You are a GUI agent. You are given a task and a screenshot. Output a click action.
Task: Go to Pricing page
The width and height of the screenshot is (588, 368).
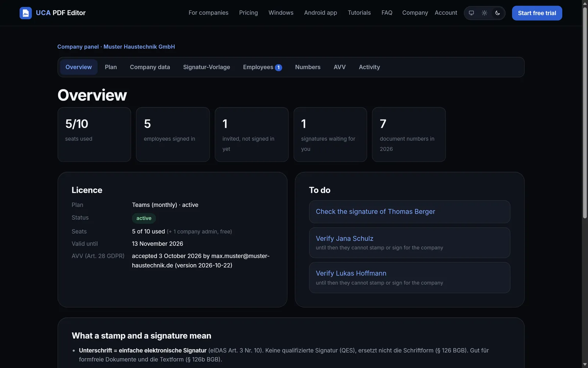tap(248, 13)
